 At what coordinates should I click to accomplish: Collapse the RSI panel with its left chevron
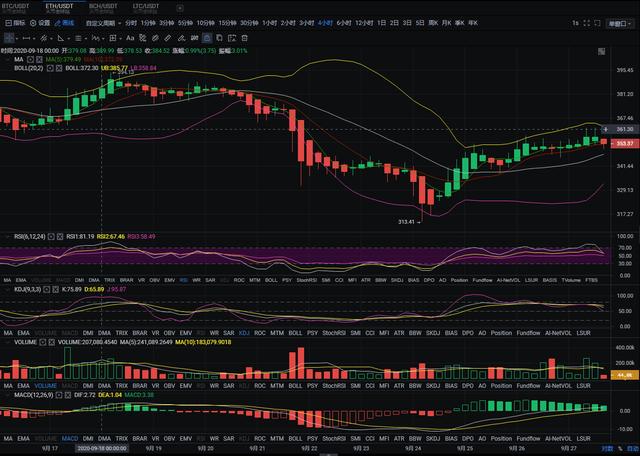point(7,237)
